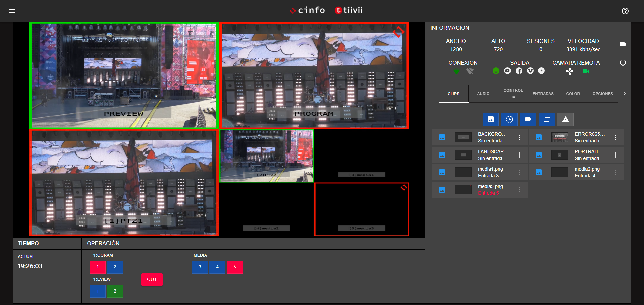The width and height of the screenshot is (644, 305).
Task: Expand more tabs with the right chevron
Action: point(624,94)
